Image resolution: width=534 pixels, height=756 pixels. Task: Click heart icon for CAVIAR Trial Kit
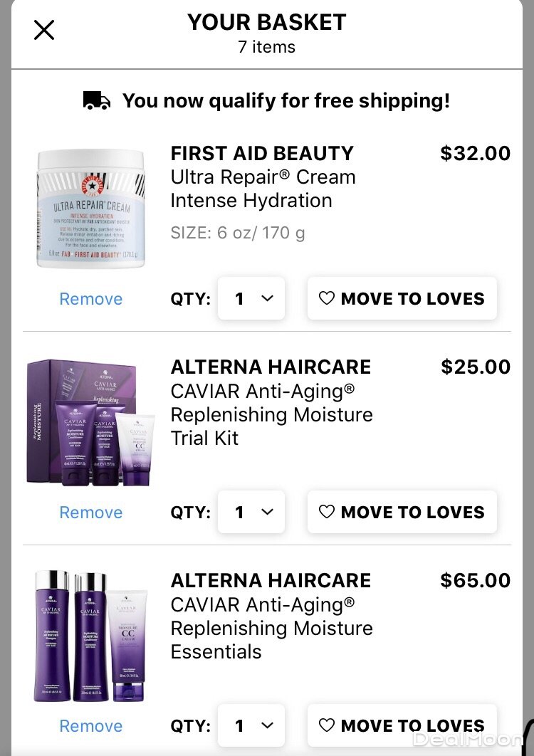(327, 512)
